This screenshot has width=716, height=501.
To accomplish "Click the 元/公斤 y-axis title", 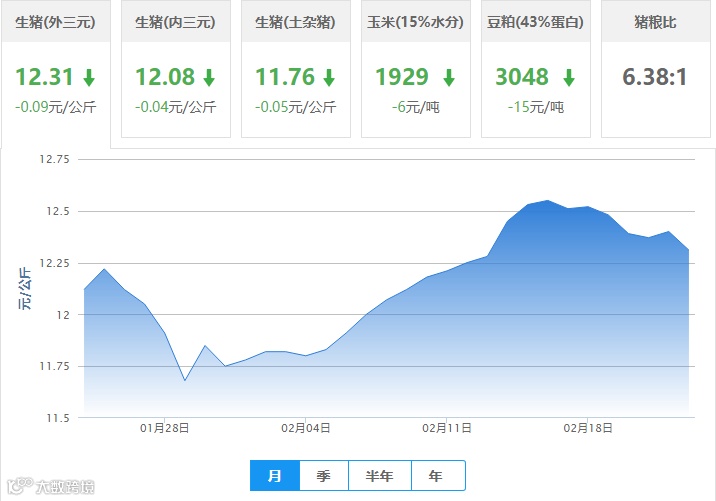I will 25,289.
